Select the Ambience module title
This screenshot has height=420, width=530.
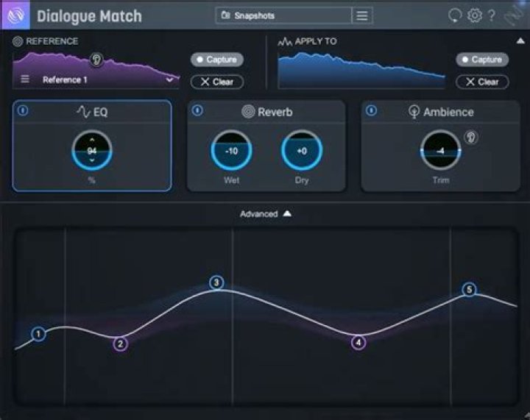coord(448,112)
